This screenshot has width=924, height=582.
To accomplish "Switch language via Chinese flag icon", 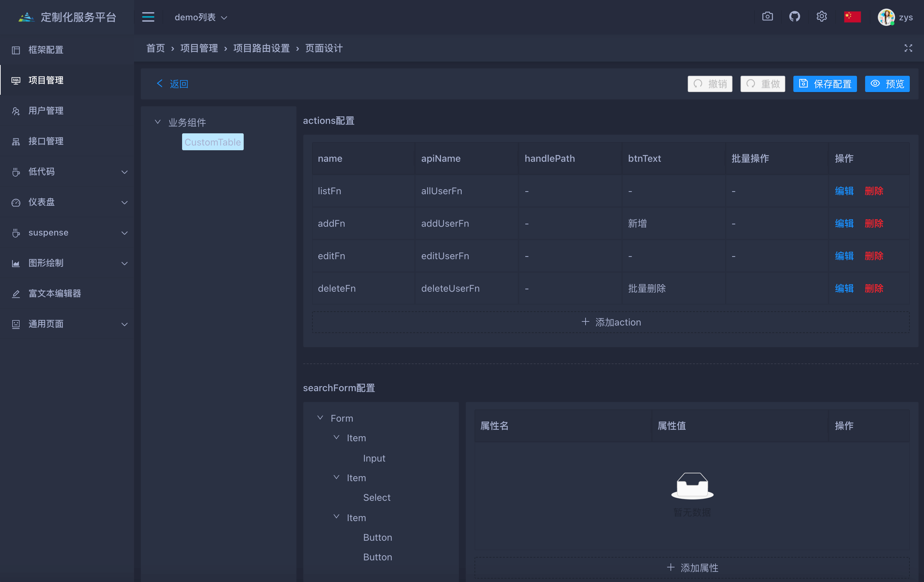I will point(852,17).
